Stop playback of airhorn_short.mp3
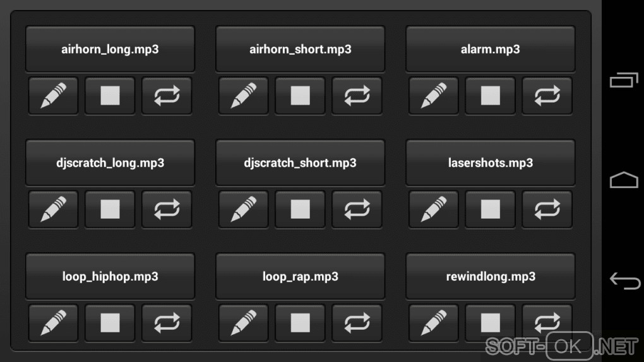This screenshot has width=644, height=362. (x=301, y=96)
